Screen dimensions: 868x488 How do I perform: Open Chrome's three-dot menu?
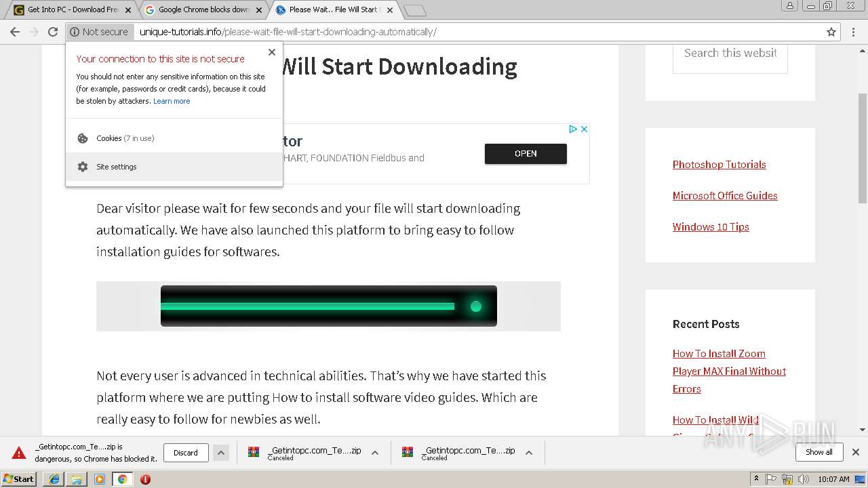(853, 32)
